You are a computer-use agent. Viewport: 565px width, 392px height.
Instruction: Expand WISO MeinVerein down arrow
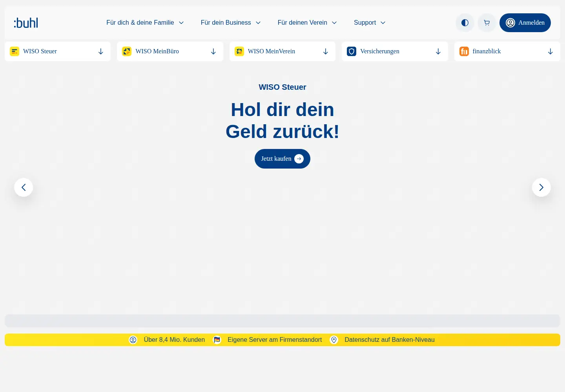tap(326, 51)
